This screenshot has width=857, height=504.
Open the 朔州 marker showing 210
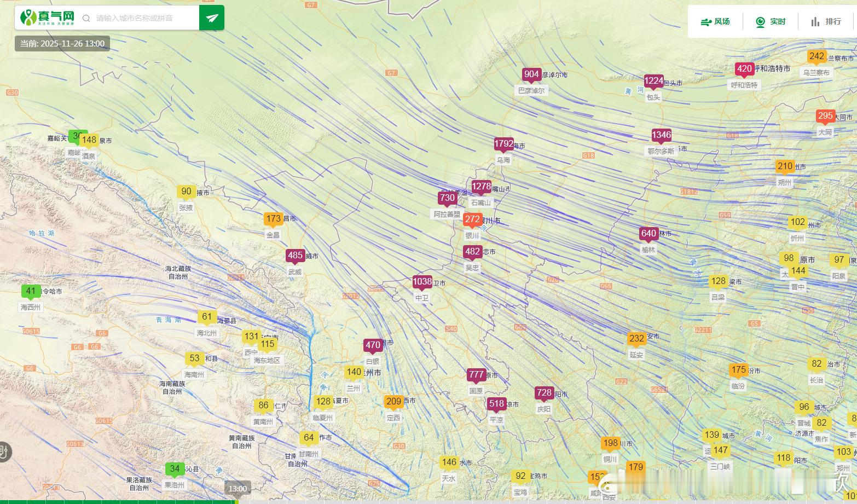pos(785,166)
